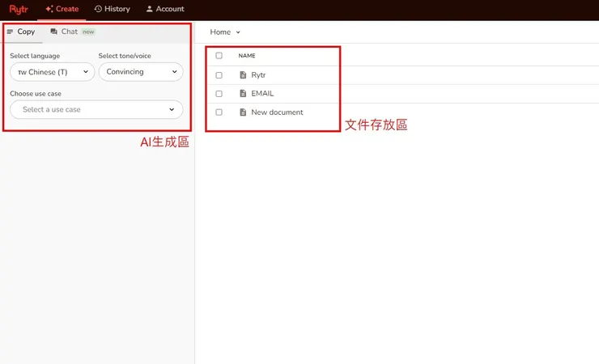Open the Account menu tab

(x=165, y=9)
